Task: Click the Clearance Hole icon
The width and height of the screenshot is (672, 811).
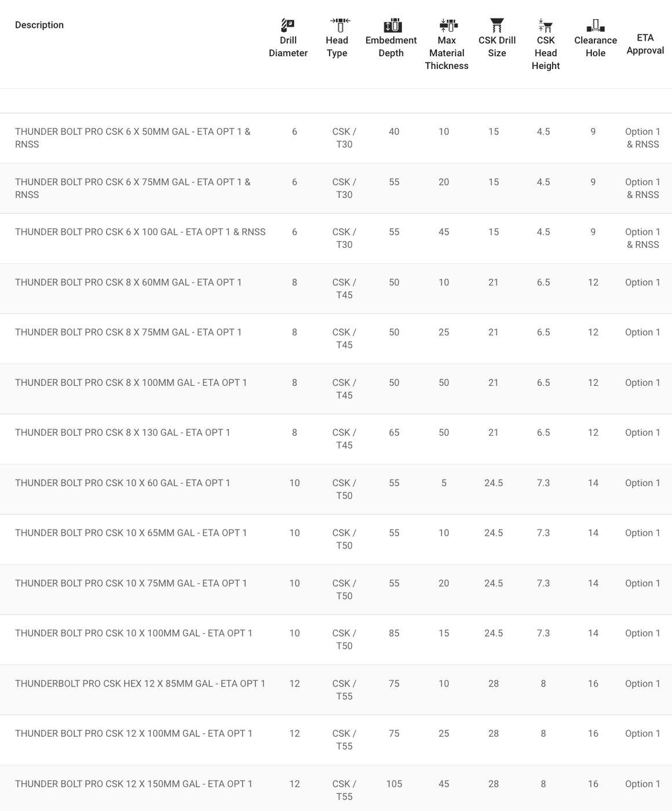Action: point(596,25)
